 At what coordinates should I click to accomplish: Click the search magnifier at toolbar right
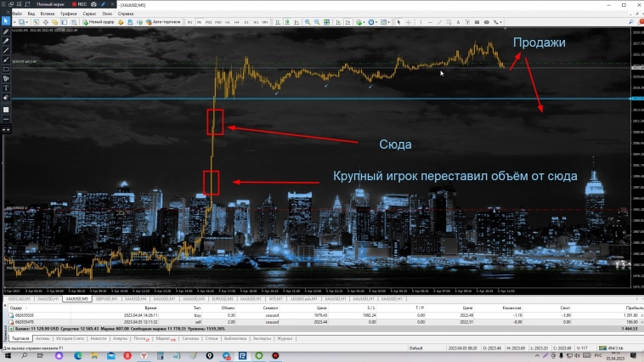pos(631,22)
